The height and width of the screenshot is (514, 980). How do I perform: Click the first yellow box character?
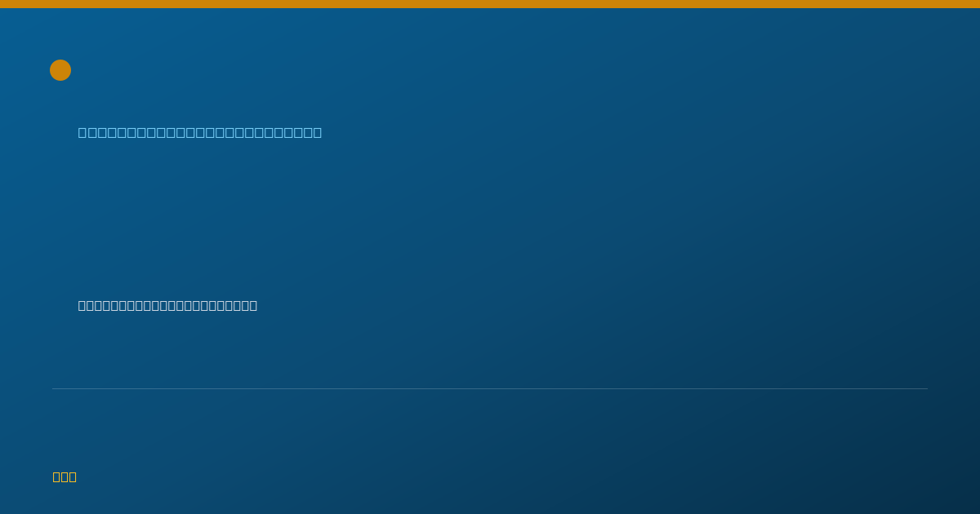(x=57, y=476)
